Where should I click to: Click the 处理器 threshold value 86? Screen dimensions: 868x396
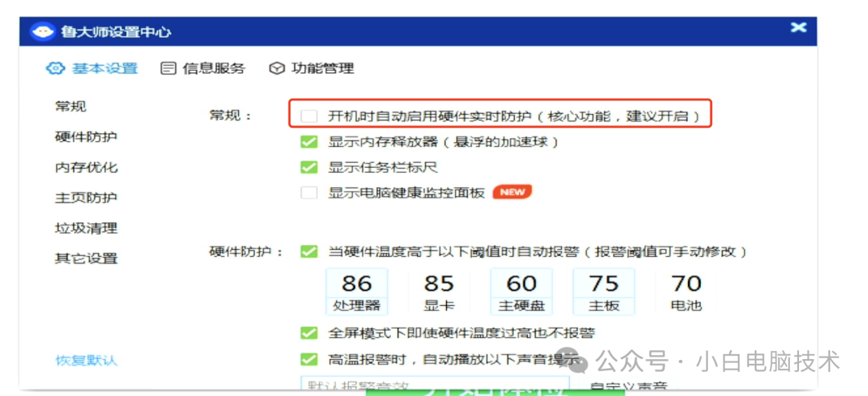[357, 284]
